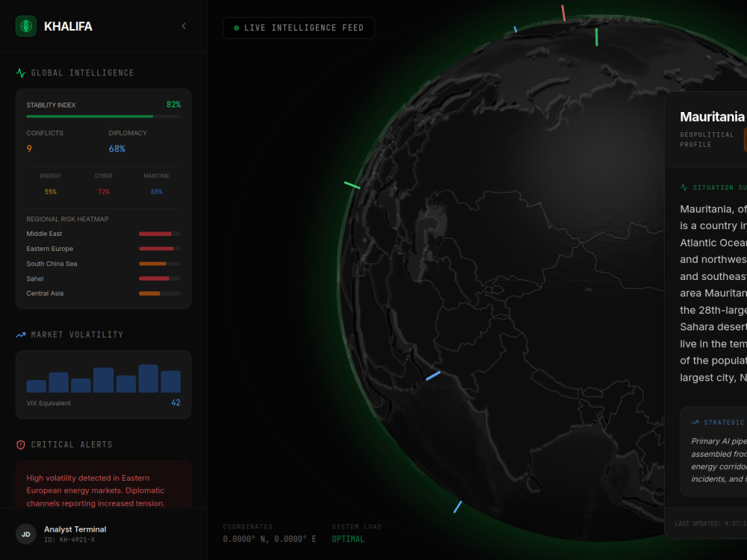Click the VIX Equivalent value 42

click(176, 402)
